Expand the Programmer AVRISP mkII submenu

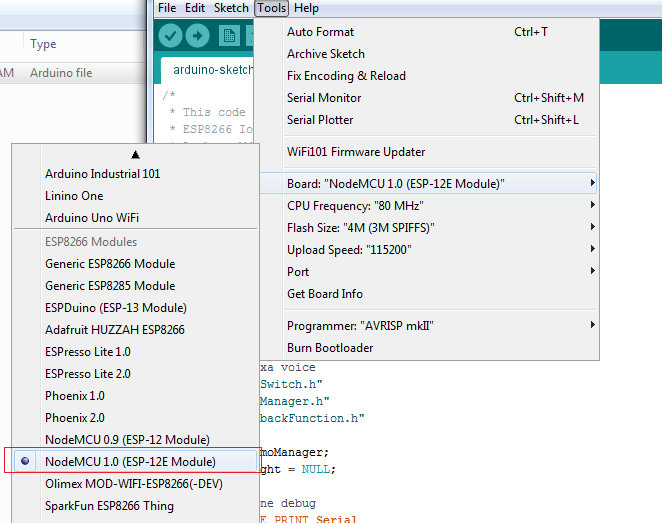tap(440, 325)
